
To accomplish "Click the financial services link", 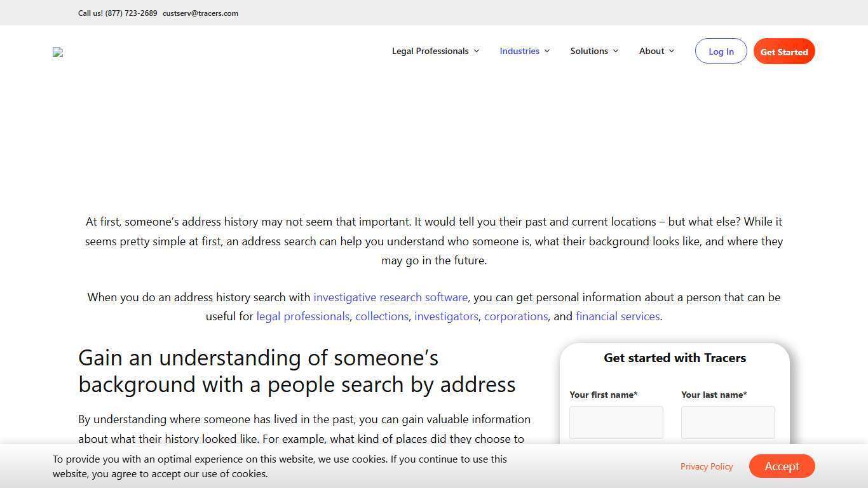I will point(617,316).
